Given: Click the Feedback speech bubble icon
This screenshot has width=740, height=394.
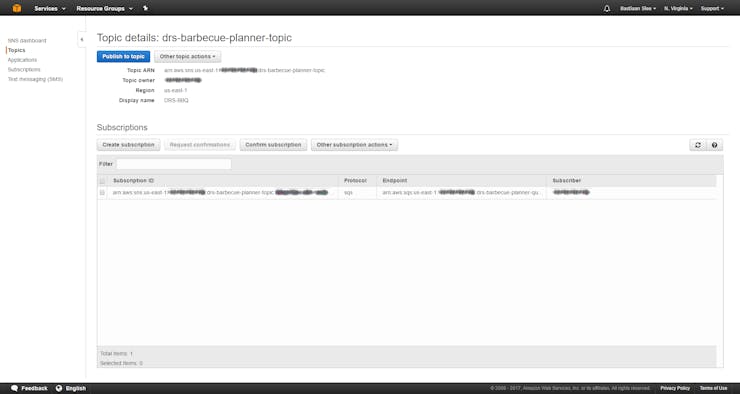Looking at the screenshot, I should 15,388.
